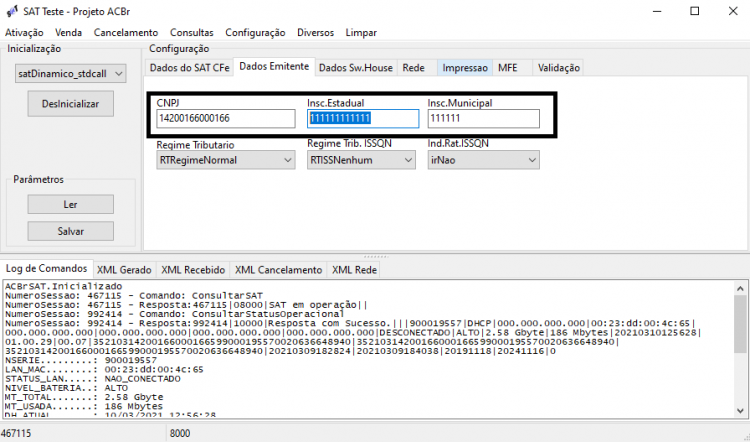
Task: Switch to the Dados Sw.House tab
Action: 356,68
